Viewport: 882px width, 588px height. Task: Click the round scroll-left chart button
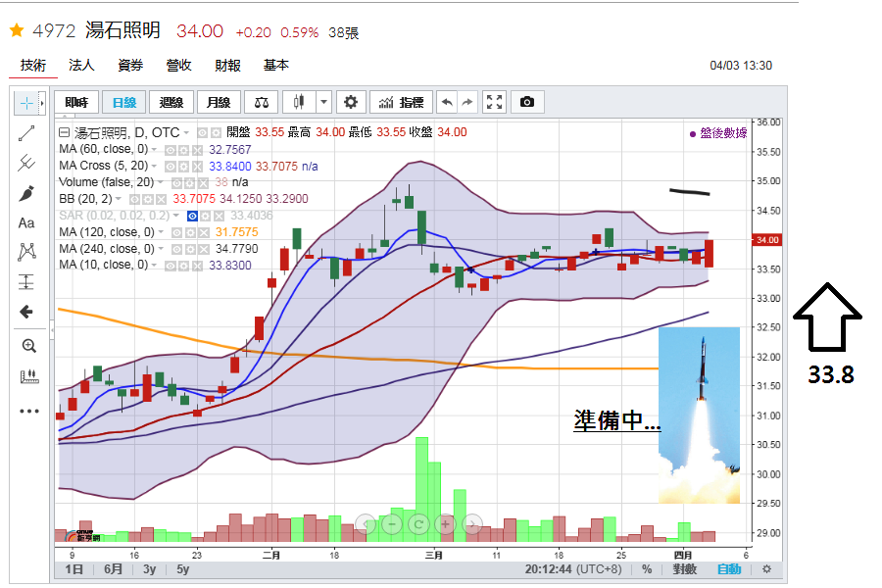(366, 524)
